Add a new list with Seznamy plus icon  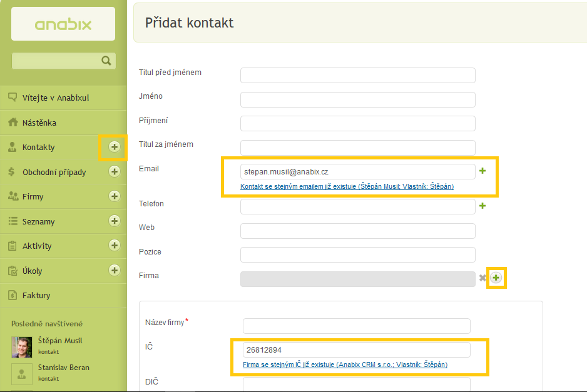click(114, 221)
